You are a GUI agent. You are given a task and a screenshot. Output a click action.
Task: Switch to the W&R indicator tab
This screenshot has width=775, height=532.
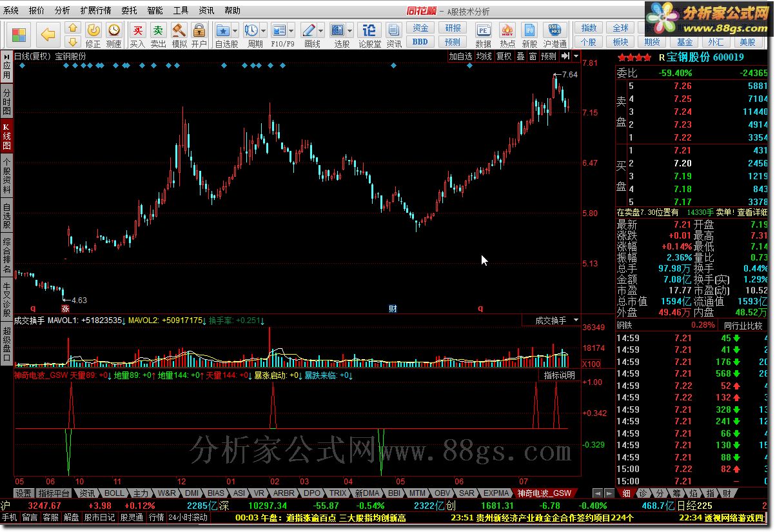167,493
